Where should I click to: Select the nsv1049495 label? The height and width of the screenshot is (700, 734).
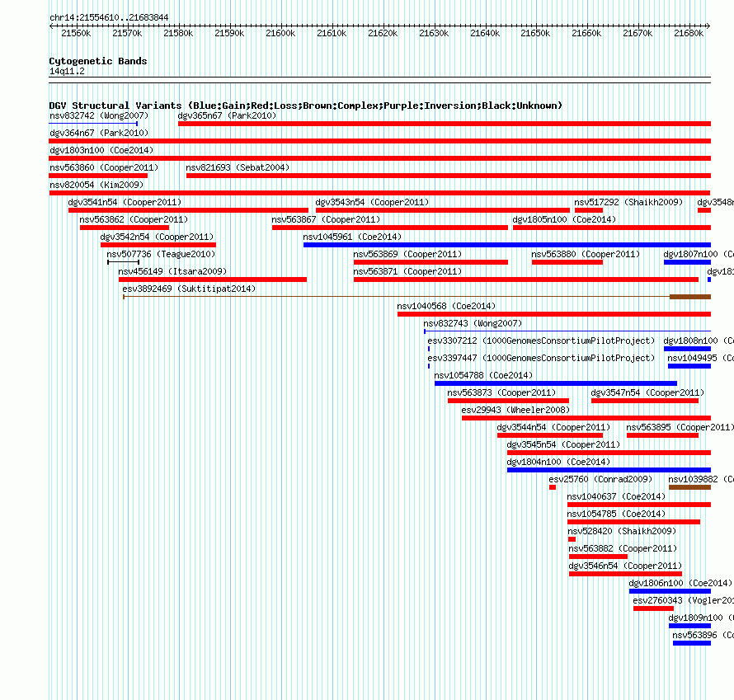pyautogui.click(x=701, y=358)
